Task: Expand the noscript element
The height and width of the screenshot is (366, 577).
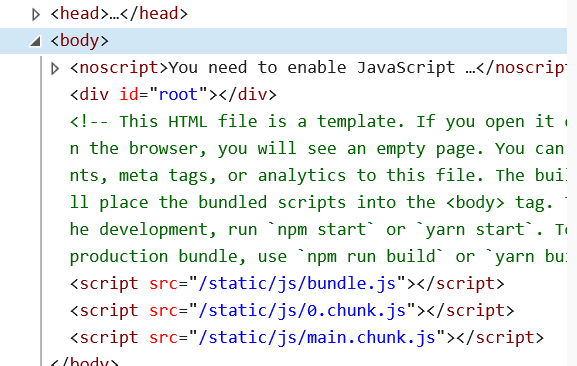Action: (x=55, y=68)
